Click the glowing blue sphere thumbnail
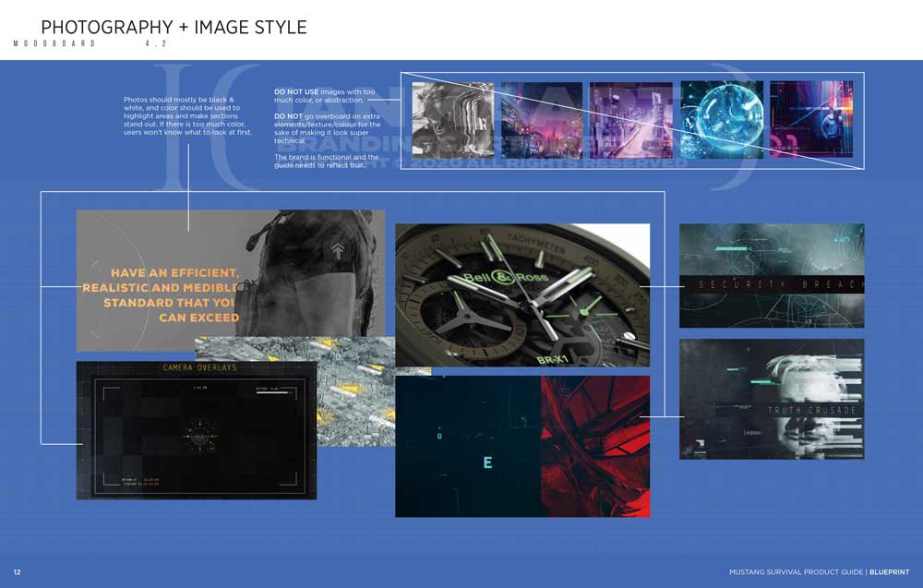 pyautogui.click(x=722, y=119)
